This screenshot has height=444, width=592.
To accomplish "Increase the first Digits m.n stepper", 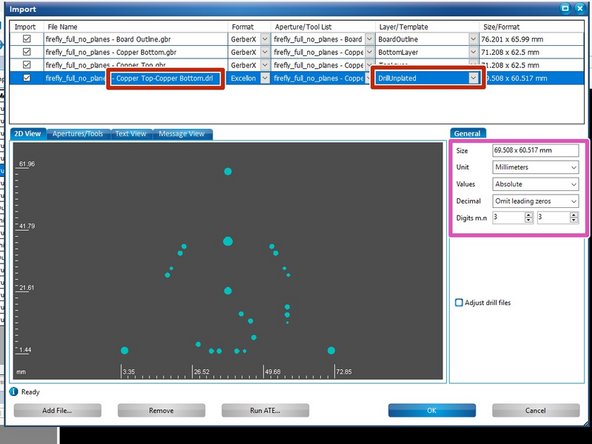I will tap(529, 215).
